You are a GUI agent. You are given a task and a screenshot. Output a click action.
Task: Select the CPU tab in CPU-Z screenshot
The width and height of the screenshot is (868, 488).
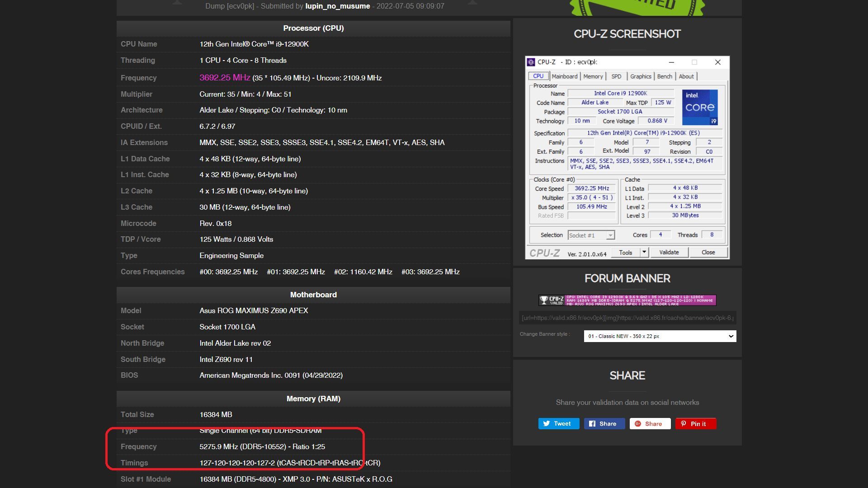[538, 76]
